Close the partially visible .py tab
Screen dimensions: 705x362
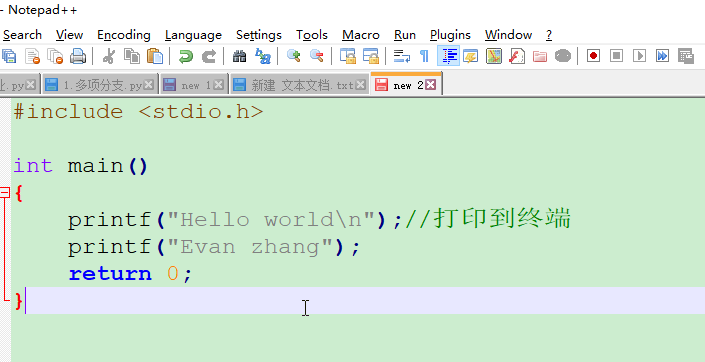pyautogui.click(x=31, y=85)
